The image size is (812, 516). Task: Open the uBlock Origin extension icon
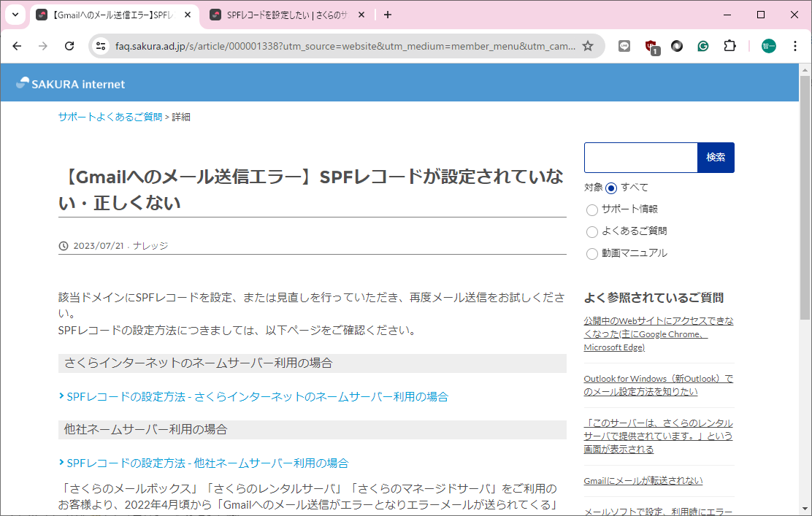[x=651, y=46]
